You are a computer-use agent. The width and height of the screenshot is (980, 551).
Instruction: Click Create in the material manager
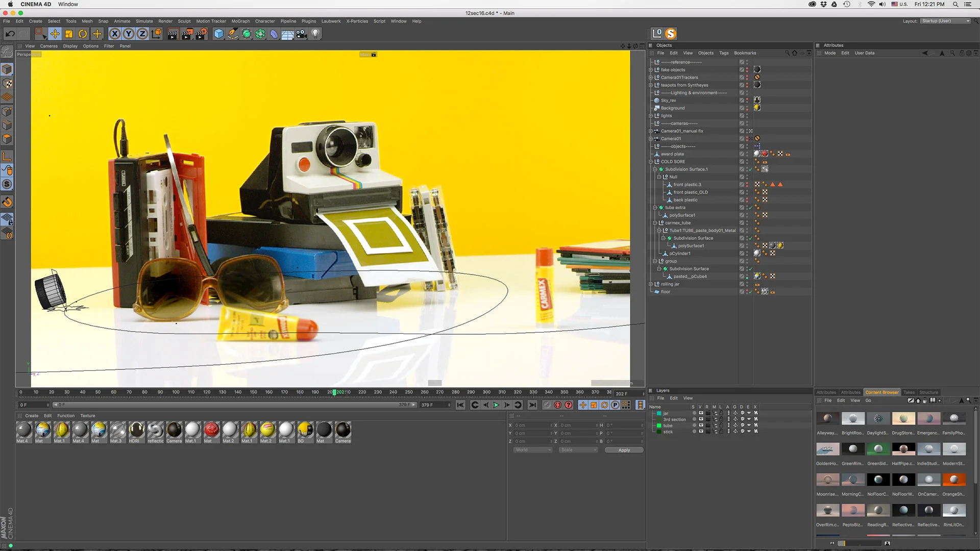tap(32, 416)
